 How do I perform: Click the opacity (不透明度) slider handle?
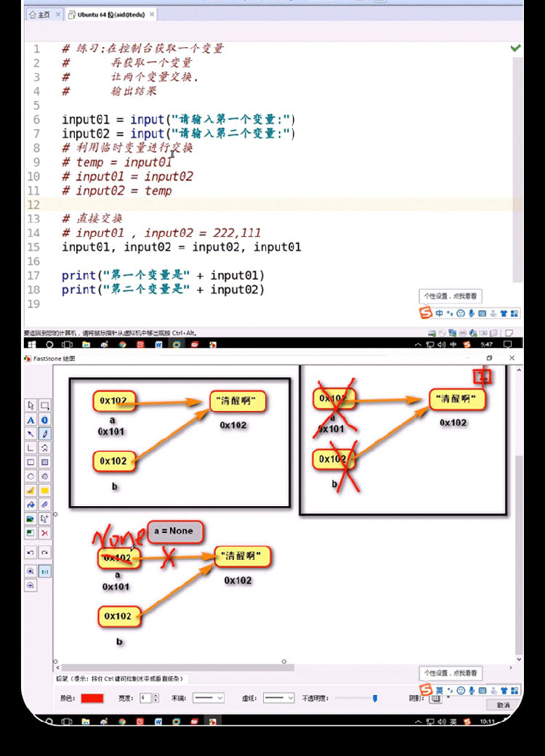[375, 698]
